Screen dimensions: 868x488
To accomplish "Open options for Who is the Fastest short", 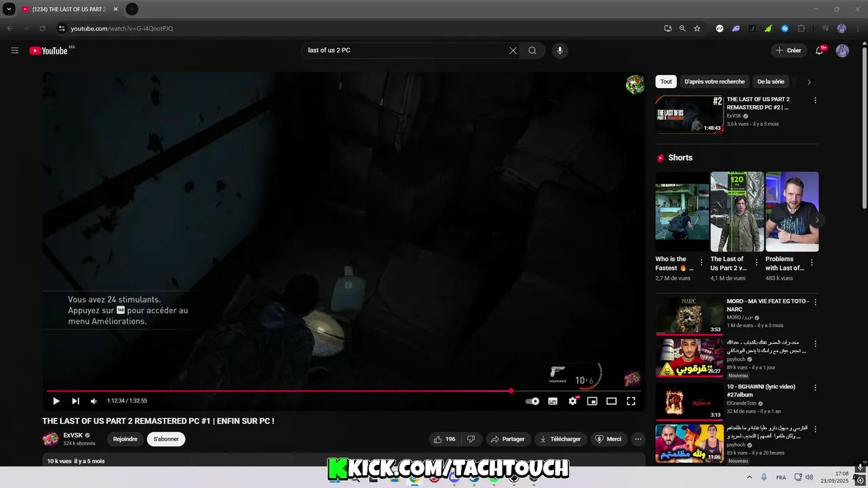I will pyautogui.click(x=701, y=263).
